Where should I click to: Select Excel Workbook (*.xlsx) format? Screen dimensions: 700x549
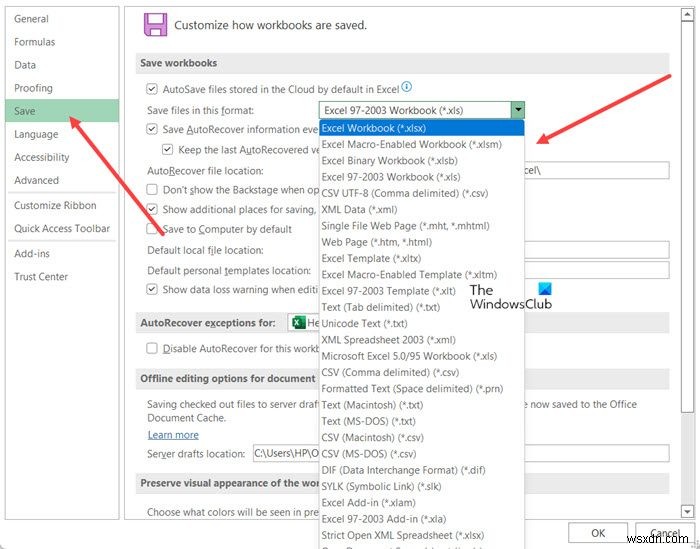pos(422,128)
